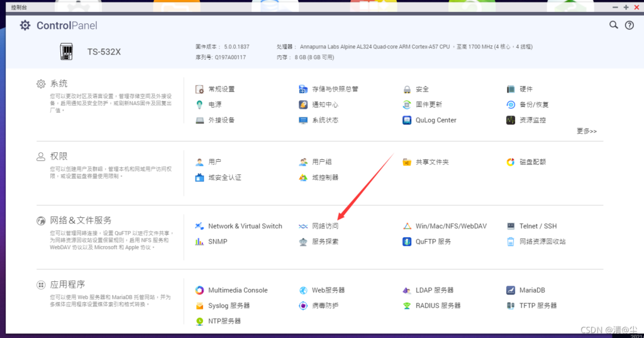Click the 固件更新 link

(428, 104)
